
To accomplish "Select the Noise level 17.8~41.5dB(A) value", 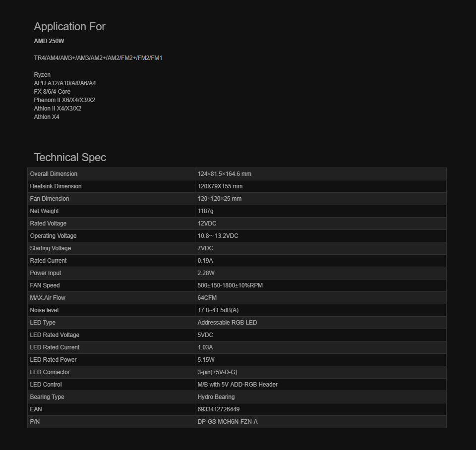I will (x=218, y=310).
